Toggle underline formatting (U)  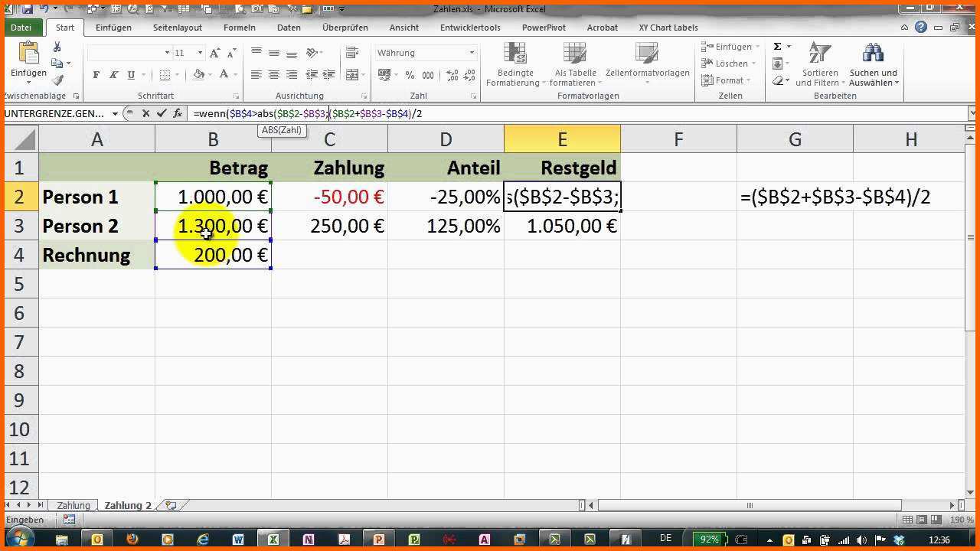tap(131, 75)
